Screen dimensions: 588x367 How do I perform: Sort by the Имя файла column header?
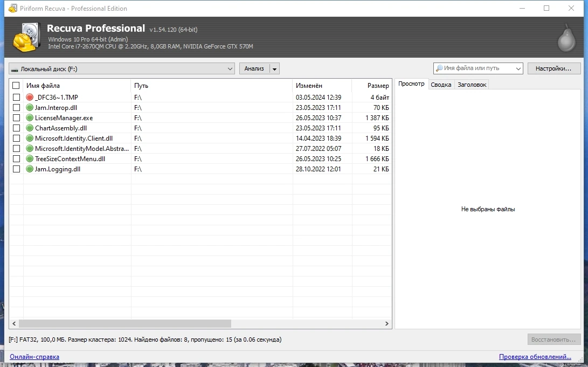pyautogui.click(x=77, y=86)
